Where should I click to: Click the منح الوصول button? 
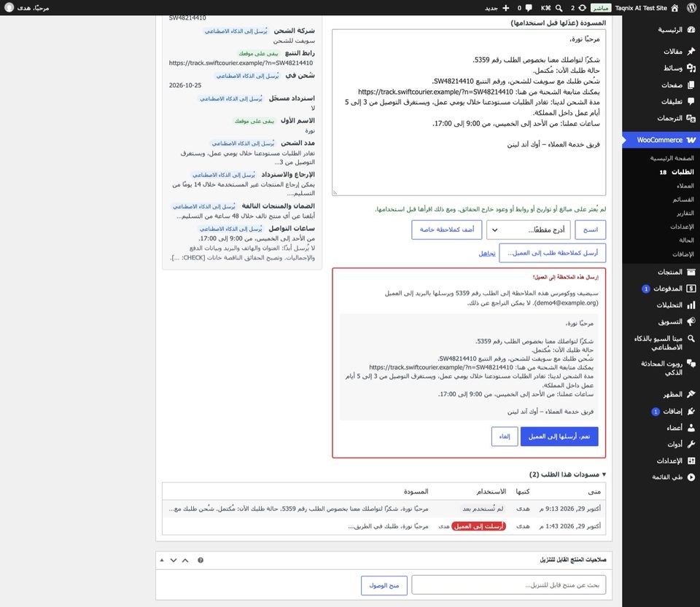[x=384, y=585]
